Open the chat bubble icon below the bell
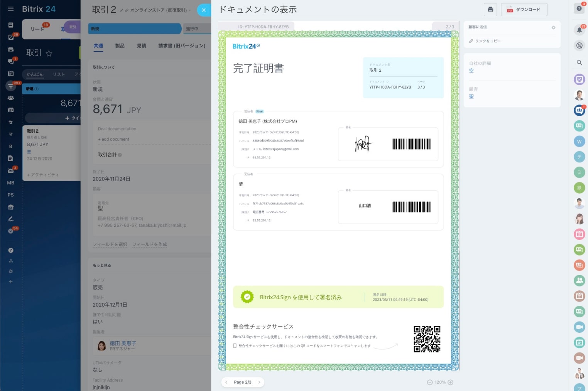This screenshot has height=391, width=588. point(579,46)
